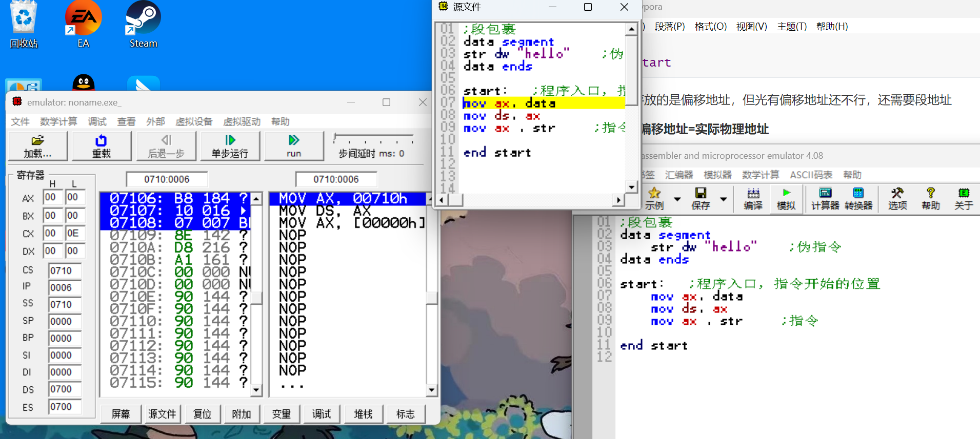Image resolution: width=980 pixels, height=439 pixels.
Task: Click the 加载 (load) toolbar icon
Action: pyautogui.click(x=37, y=146)
